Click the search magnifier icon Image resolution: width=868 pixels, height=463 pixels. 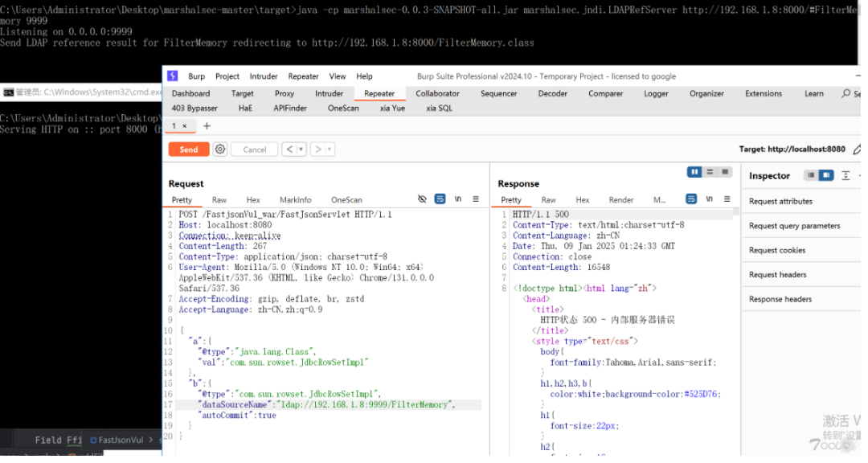point(845,93)
